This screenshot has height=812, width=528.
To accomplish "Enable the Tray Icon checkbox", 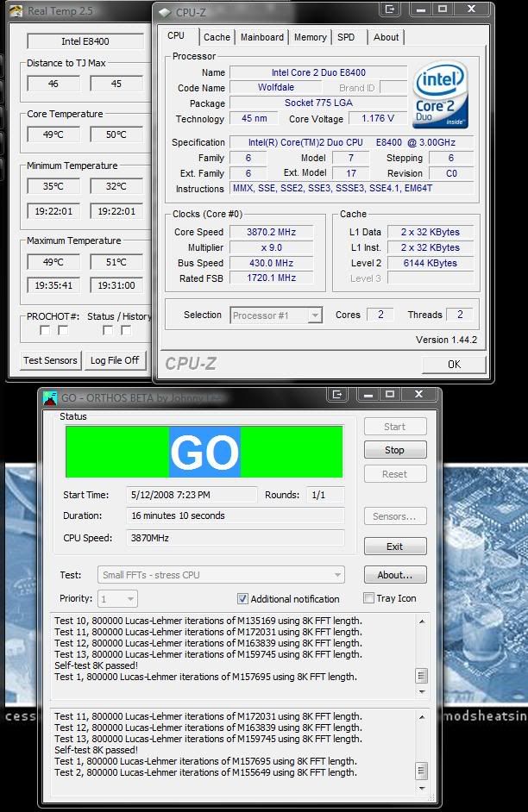I will click(368, 598).
